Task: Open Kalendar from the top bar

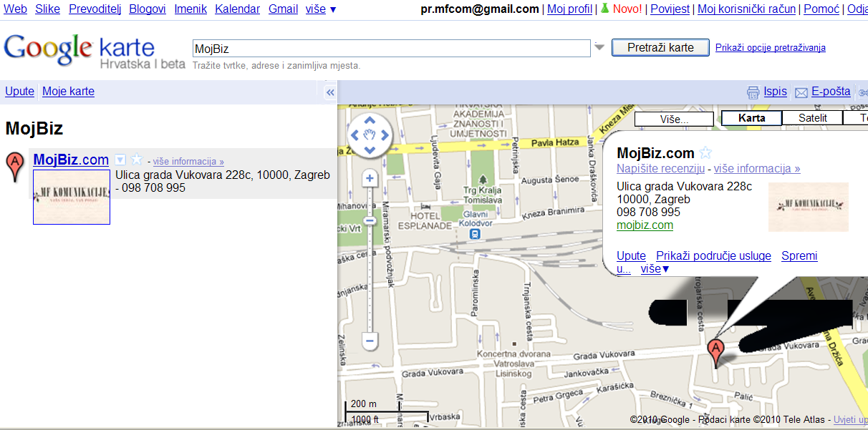Action: tap(237, 9)
